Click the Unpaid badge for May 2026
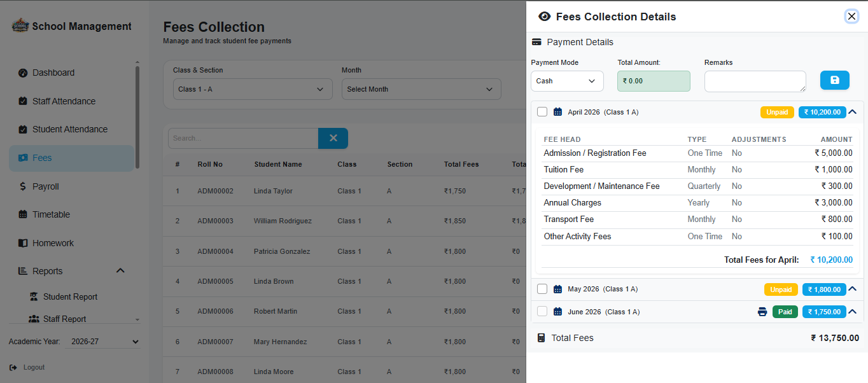 click(x=781, y=289)
